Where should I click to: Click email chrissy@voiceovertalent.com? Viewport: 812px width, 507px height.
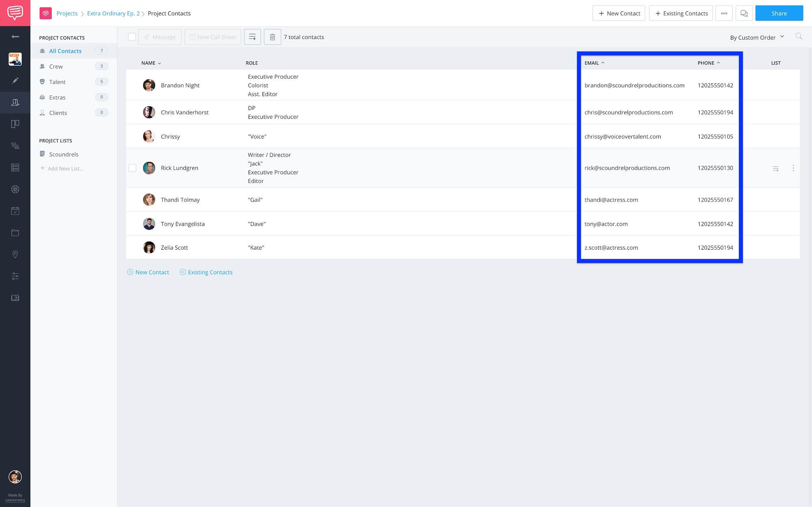[x=623, y=136]
